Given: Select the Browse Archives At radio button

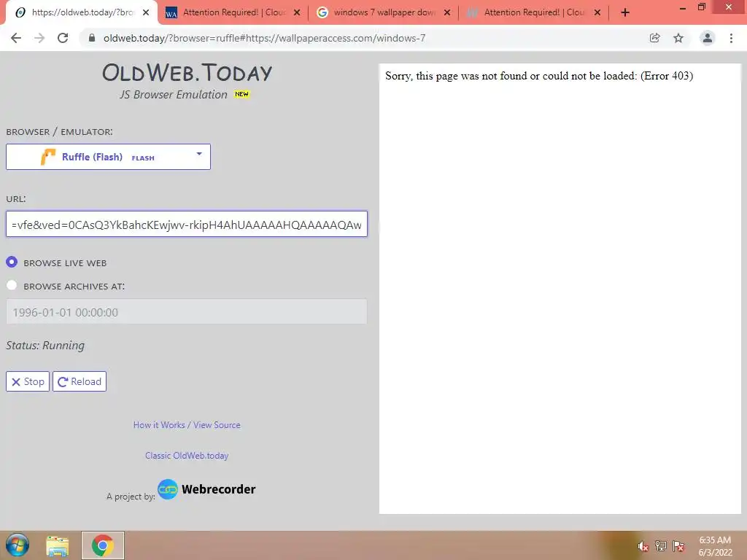Looking at the screenshot, I should point(12,285).
